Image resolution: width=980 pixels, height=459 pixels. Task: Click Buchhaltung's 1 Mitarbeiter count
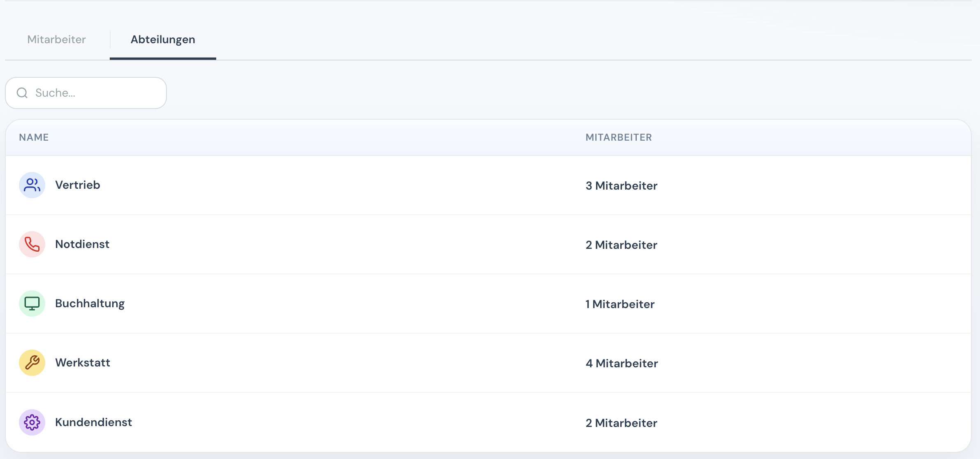coord(620,304)
